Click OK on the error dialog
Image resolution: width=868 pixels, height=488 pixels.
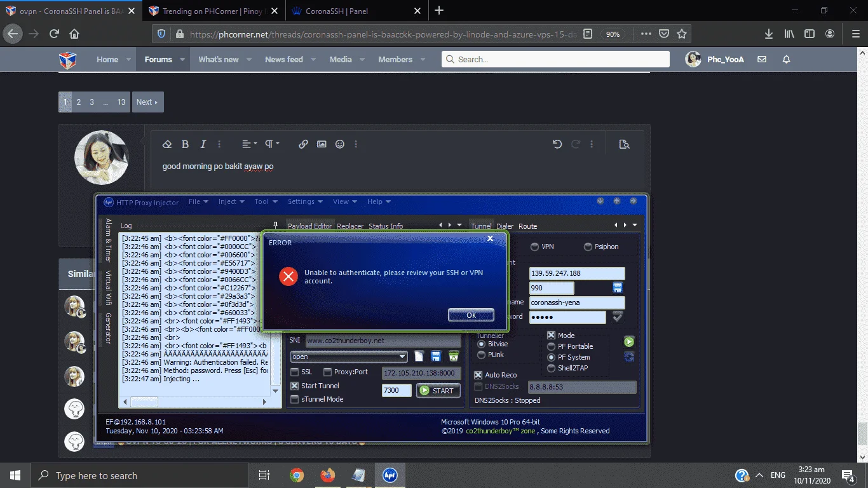[471, 315]
